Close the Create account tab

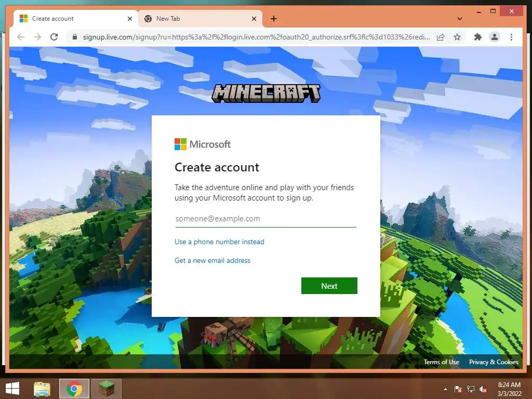pos(129,19)
